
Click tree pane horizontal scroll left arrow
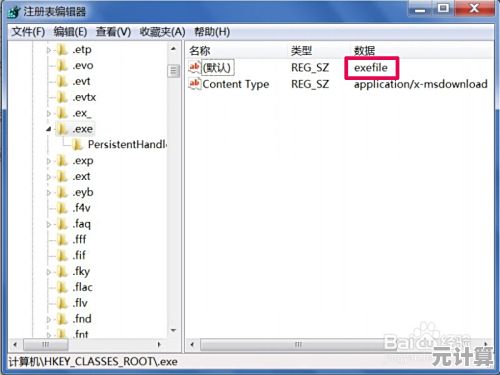coord(15,344)
